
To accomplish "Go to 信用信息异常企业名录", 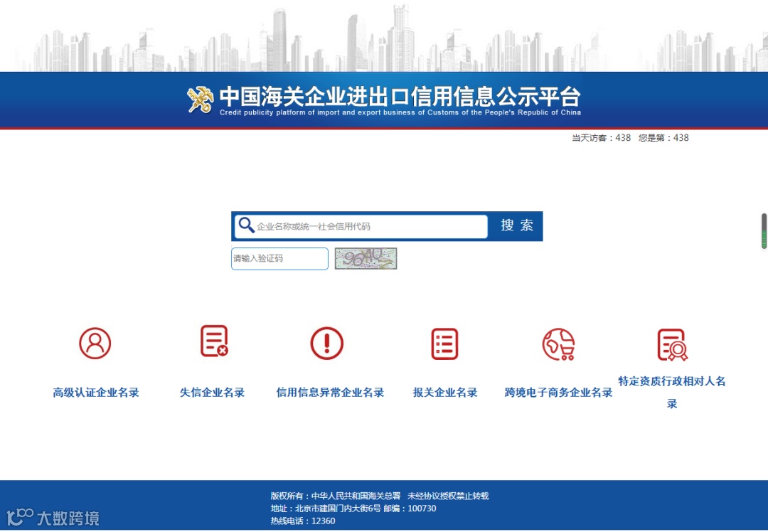I will (330, 393).
